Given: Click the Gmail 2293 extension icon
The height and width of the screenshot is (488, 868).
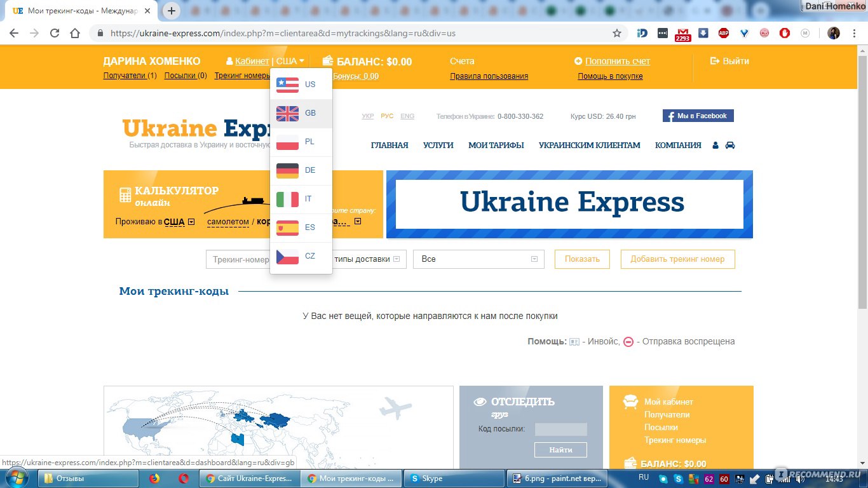Looking at the screenshot, I should click(683, 34).
